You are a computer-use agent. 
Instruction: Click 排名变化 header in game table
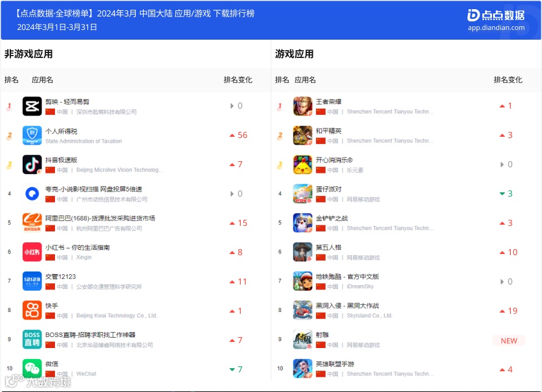click(x=508, y=80)
